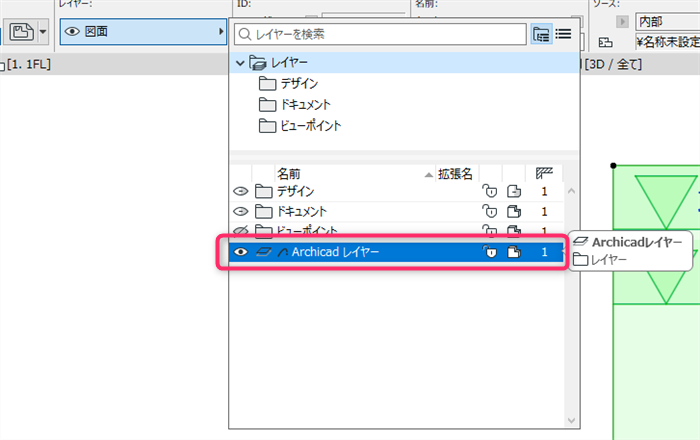Toggle lock for デザイン row
This screenshot has width=700, height=440.
[x=490, y=191]
